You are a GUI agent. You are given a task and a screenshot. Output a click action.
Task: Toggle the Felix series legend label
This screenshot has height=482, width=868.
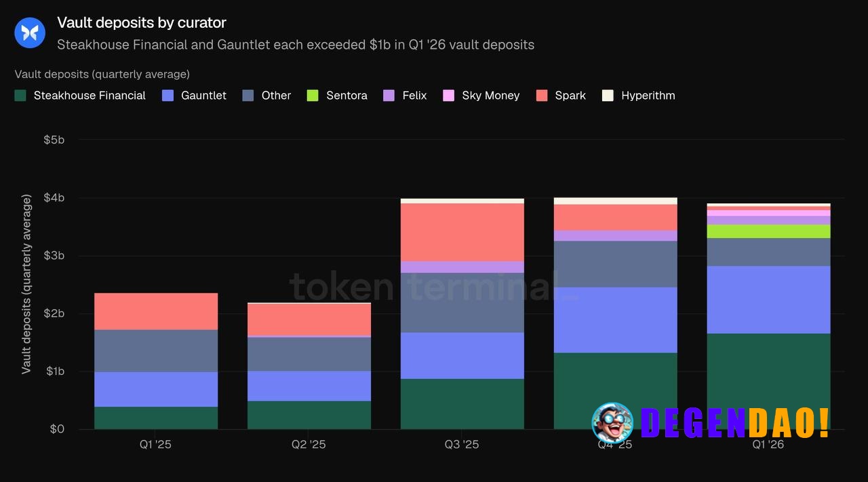[414, 96]
